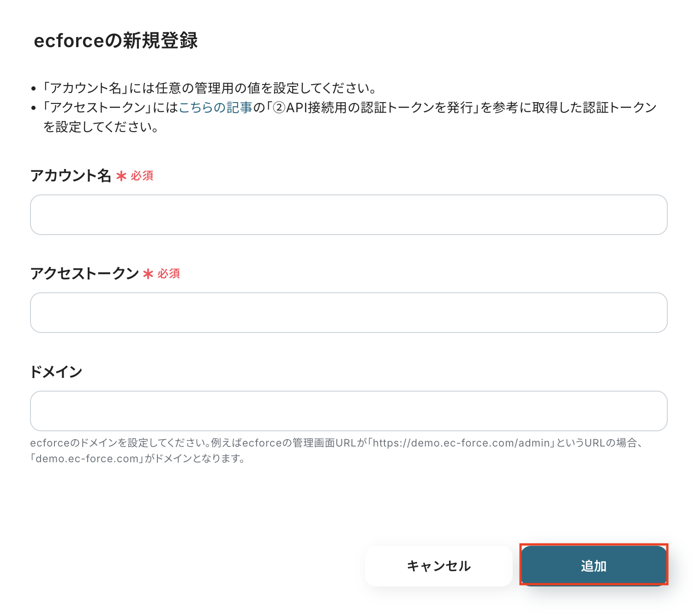The height and width of the screenshot is (616, 695).
Task: Click the アカウント名 input field
Action: click(348, 215)
